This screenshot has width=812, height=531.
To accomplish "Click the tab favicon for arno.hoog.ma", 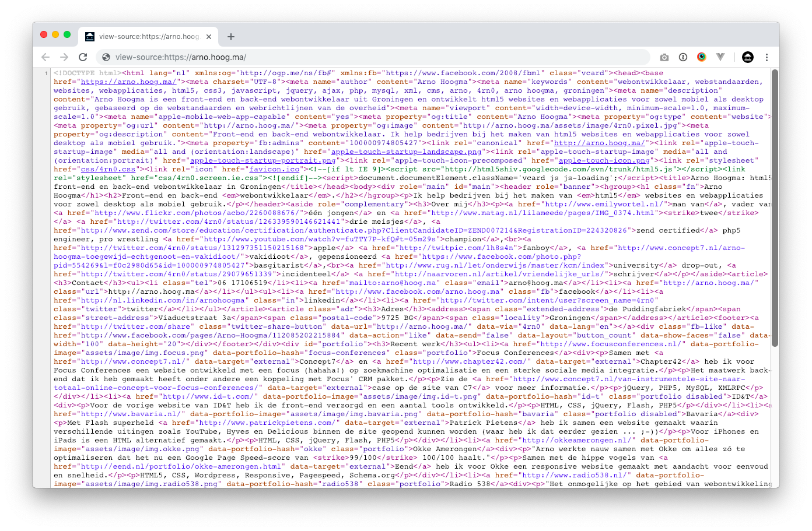I will [x=90, y=37].
